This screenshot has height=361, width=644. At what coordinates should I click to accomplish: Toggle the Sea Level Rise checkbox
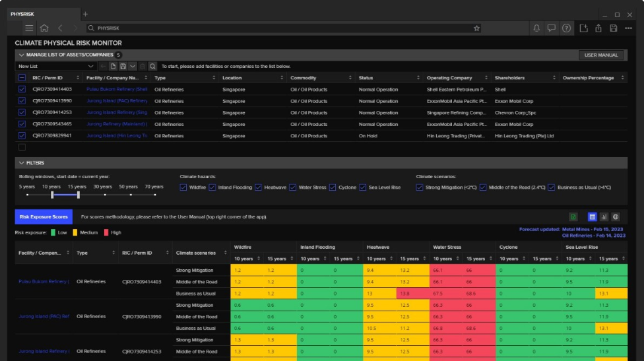(363, 187)
